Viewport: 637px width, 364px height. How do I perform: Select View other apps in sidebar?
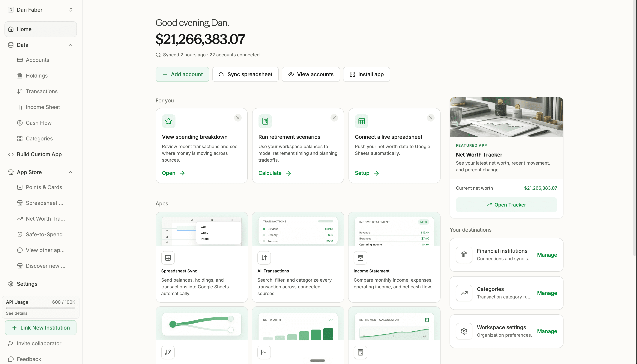[x=40, y=251]
